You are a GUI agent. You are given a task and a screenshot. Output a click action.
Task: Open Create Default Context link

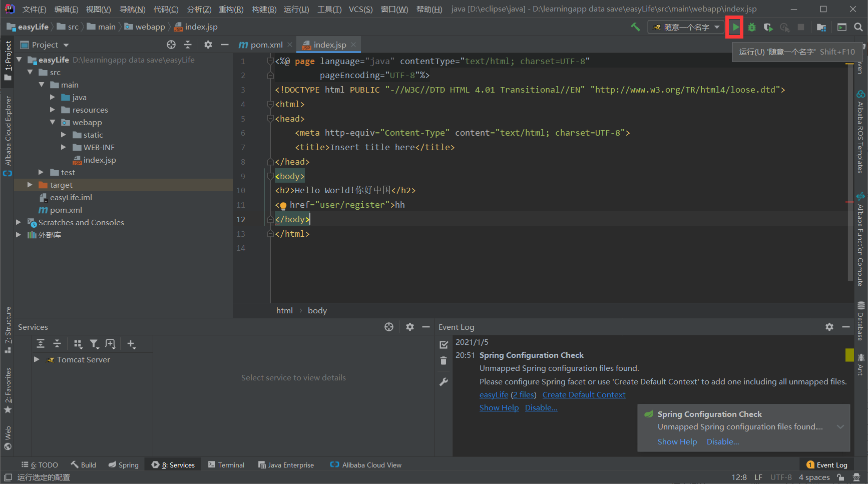point(584,394)
